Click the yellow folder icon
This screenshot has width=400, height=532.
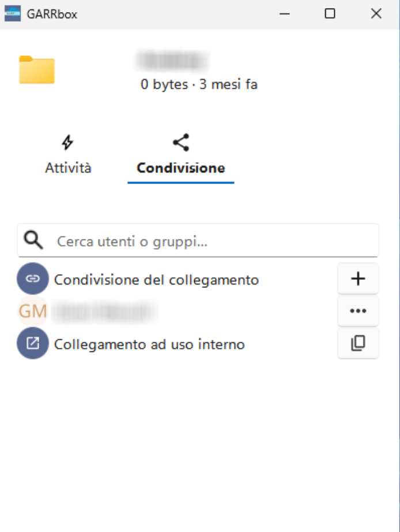pyautogui.click(x=37, y=69)
